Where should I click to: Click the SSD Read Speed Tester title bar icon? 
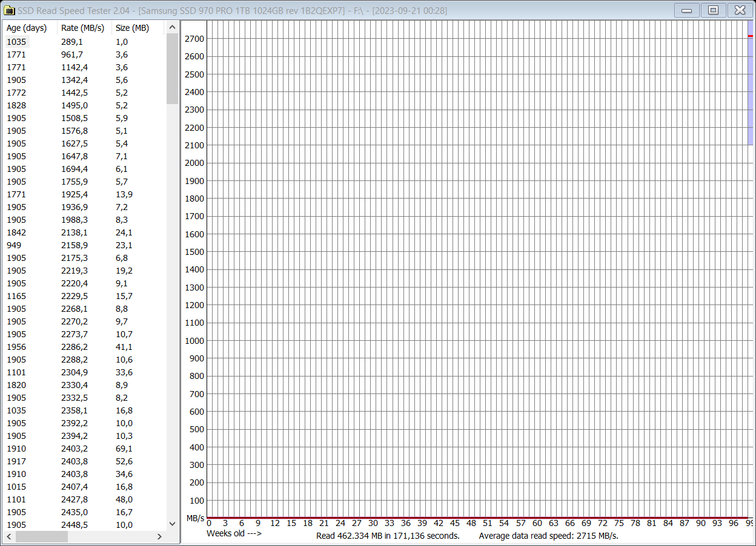pos(10,10)
